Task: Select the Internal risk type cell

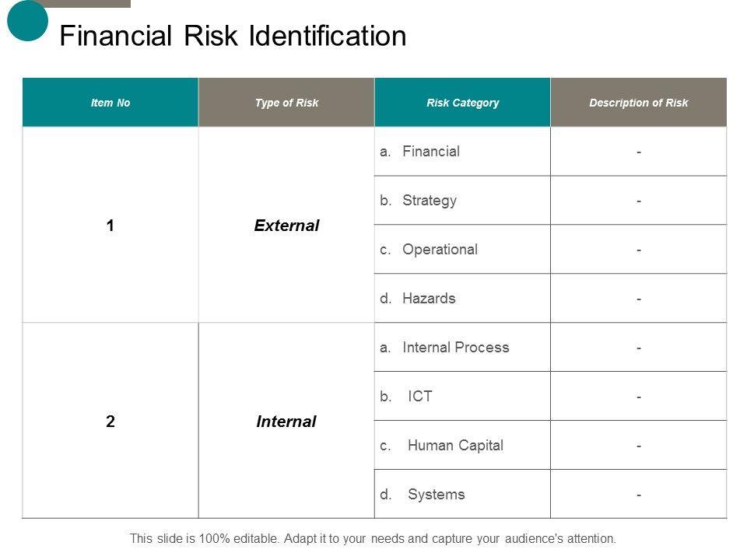Action: [x=286, y=422]
